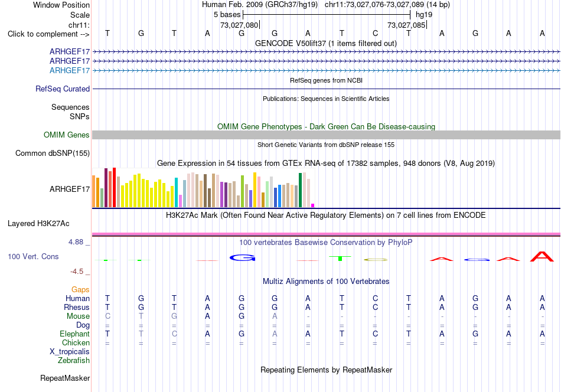Open the RefSeq Curated track label
This screenshot has height=392, width=561.
pyautogui.click(x=63, y=89)
